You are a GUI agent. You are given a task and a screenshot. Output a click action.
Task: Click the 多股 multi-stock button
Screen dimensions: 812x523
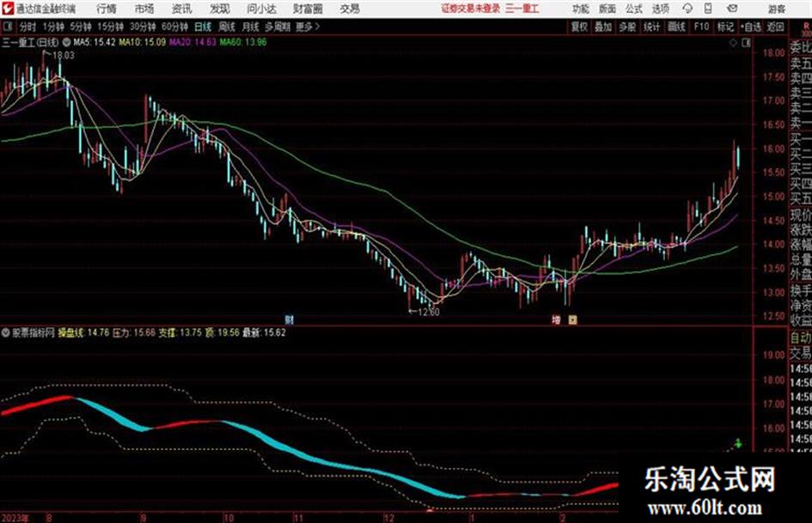click(627, 27)
